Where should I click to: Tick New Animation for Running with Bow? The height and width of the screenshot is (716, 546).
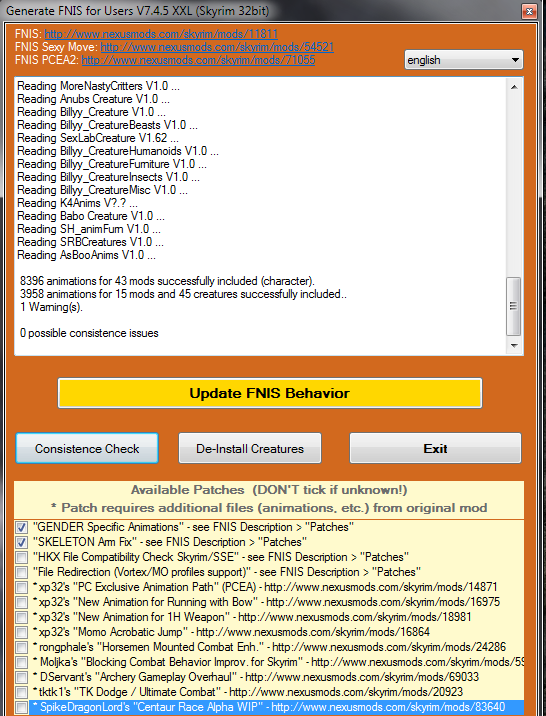21,602
